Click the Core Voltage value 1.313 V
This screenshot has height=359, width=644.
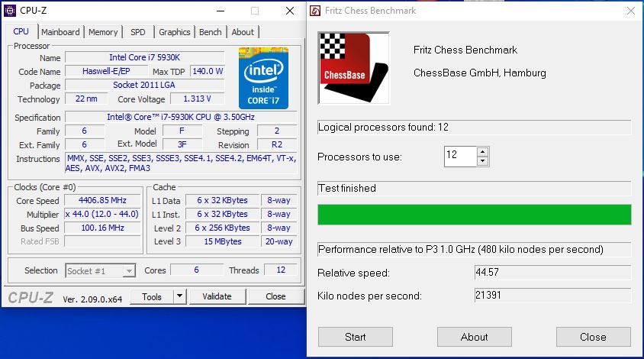tap(197, 99)
